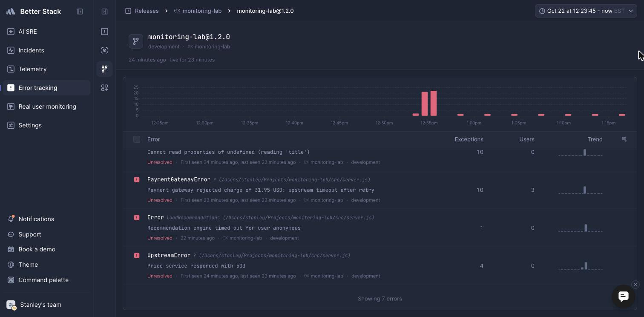Open the Price service responded with 503 error
The width and height of the screenshot is (644, 317).
coord(379,266)
